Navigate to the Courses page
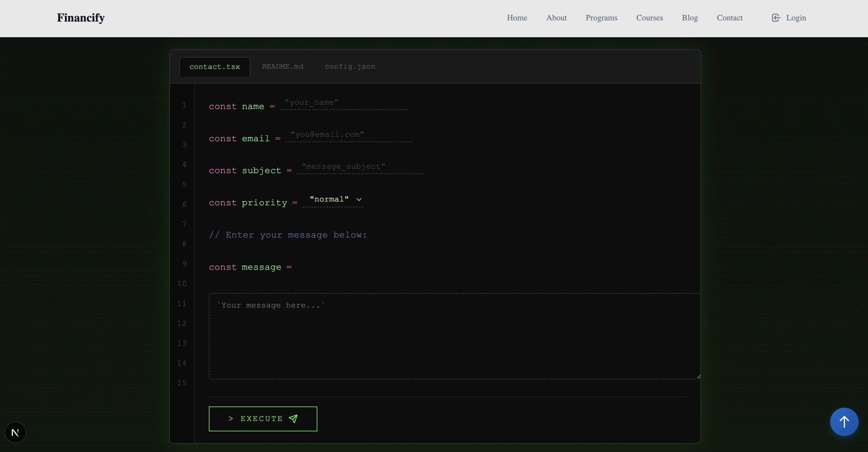This screenshot has width=868, height=452. 649,18
